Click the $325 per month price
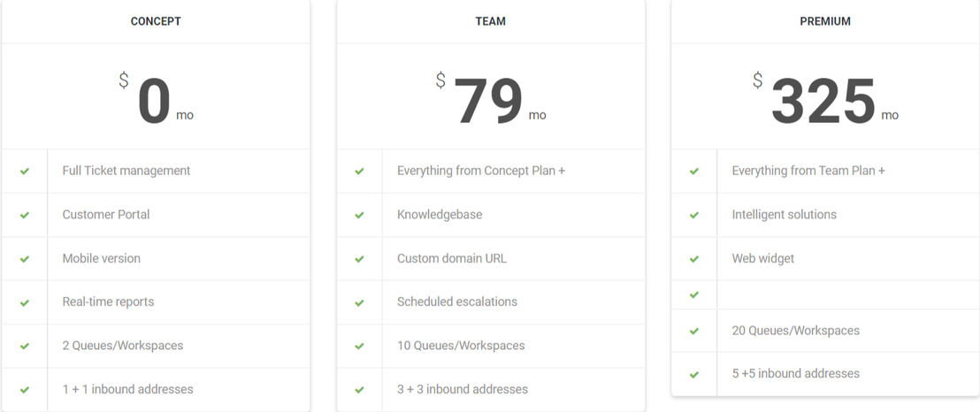The width and height of the screenshot is (980, 412). 825,100
